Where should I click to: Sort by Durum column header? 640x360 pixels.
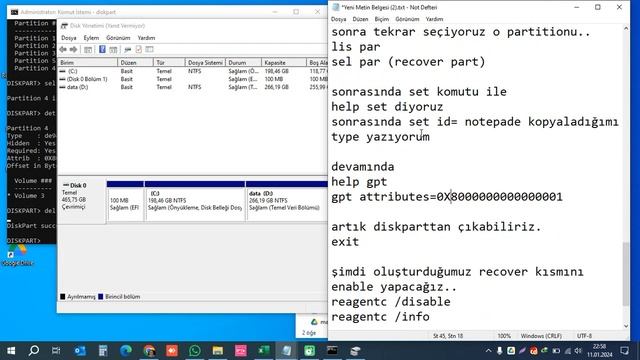point(243,62)
